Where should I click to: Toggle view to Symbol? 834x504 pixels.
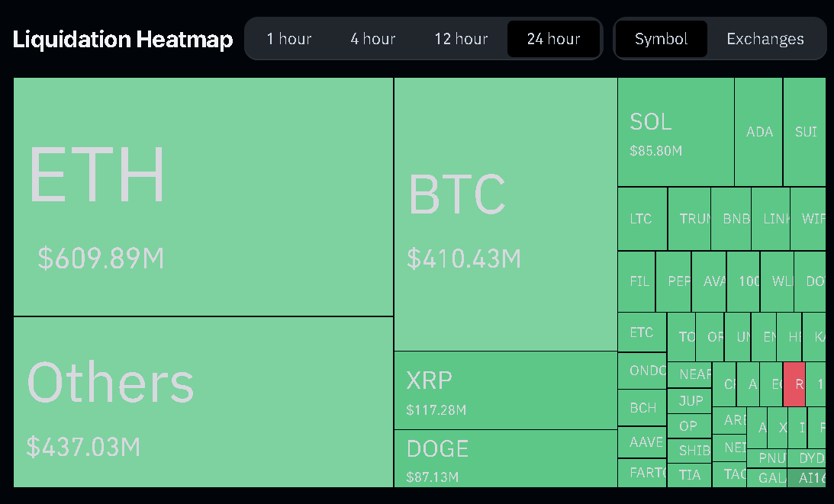[x=661, y=39]
